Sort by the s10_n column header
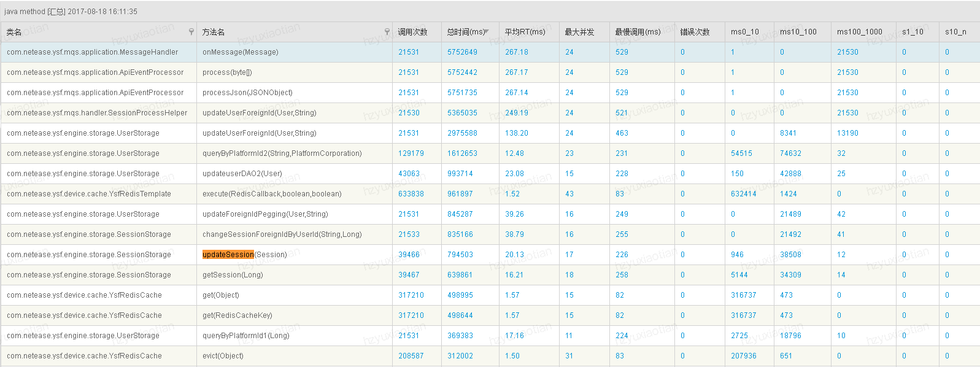Screen dimensions: 980x367 [956, 32]
